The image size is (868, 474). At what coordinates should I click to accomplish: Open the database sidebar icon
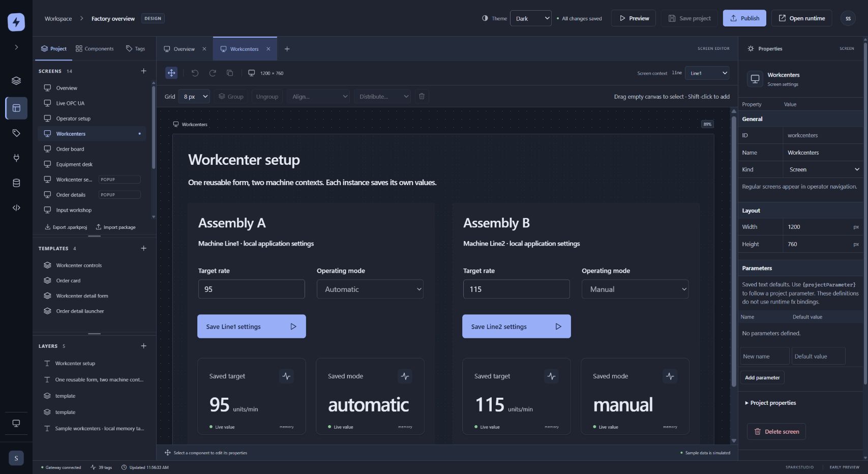pyautogui.click(x=16, y=183)
